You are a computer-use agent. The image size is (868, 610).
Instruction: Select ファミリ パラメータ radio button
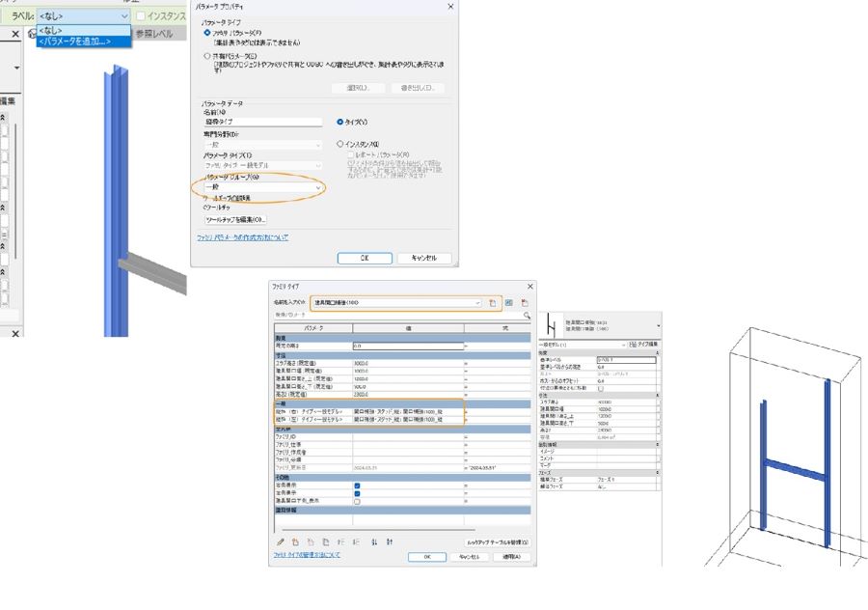pos(206,33)
